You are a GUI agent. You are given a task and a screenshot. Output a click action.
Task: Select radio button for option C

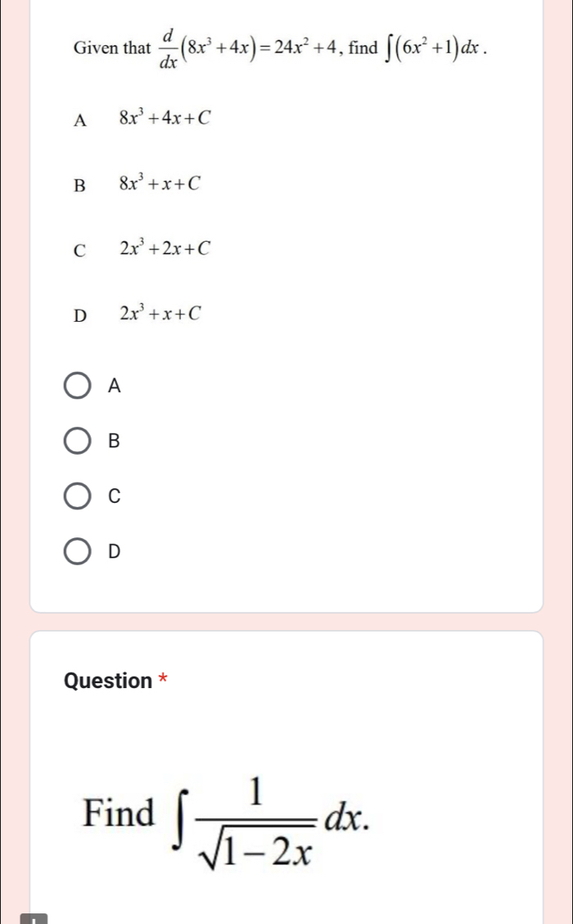tap(78, 496)
